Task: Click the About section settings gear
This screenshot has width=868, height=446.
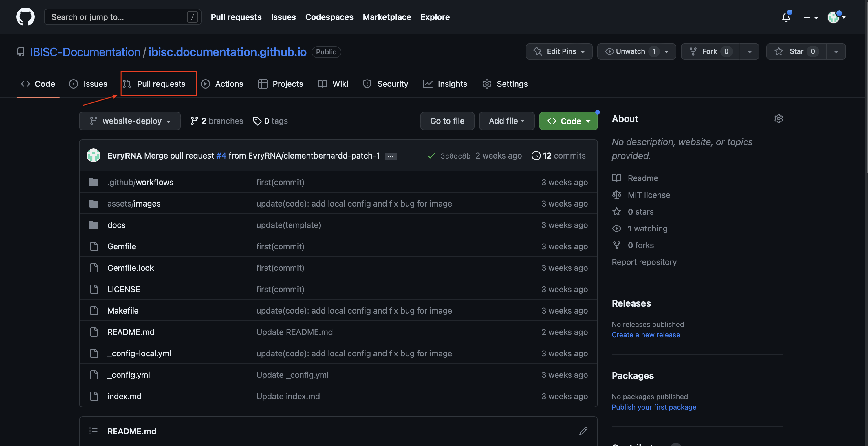Action: click(778, 119)
